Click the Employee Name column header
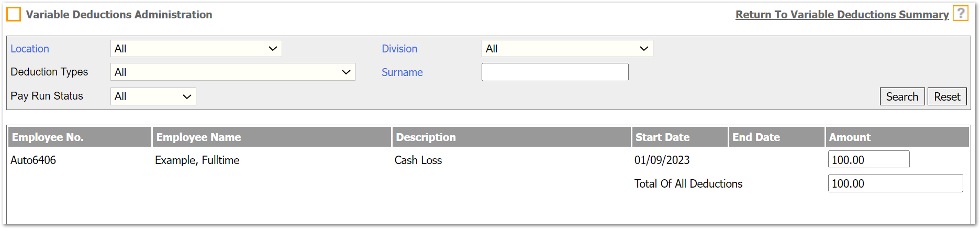The height and width of the screenshot is (229, 980). coord(198,137)
